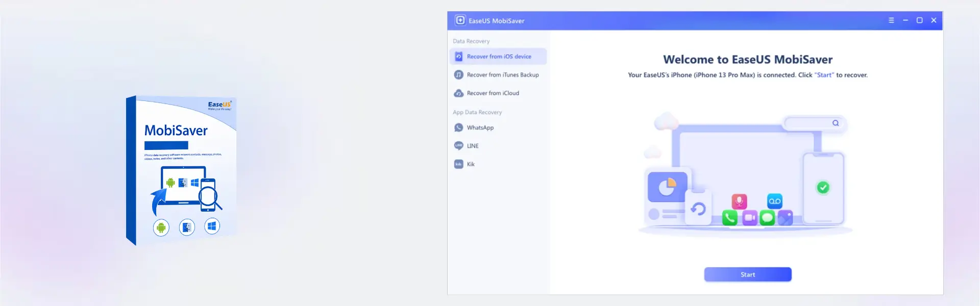Click the iTunes Backup music note icon
Viewport: 980px width, 306px height.
pos(459,75)
